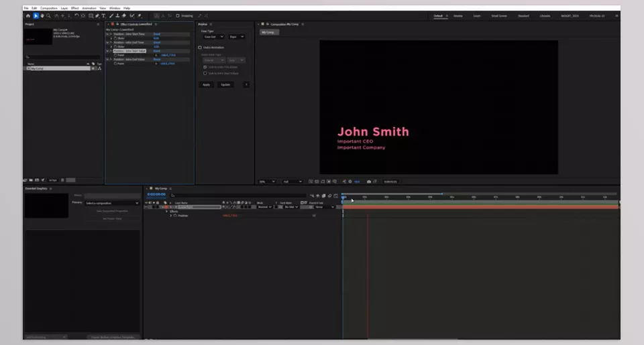Open the Window menu
The image size is (644, 345).
point(115,8)
